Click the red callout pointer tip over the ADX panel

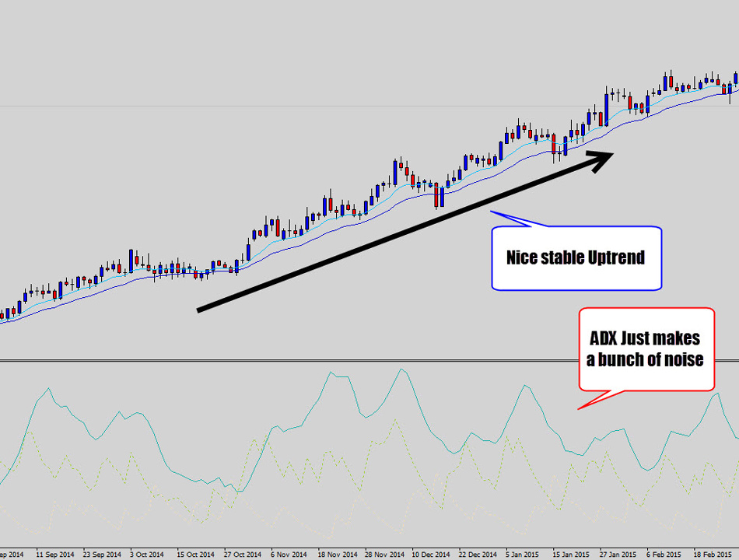[578, 408]
